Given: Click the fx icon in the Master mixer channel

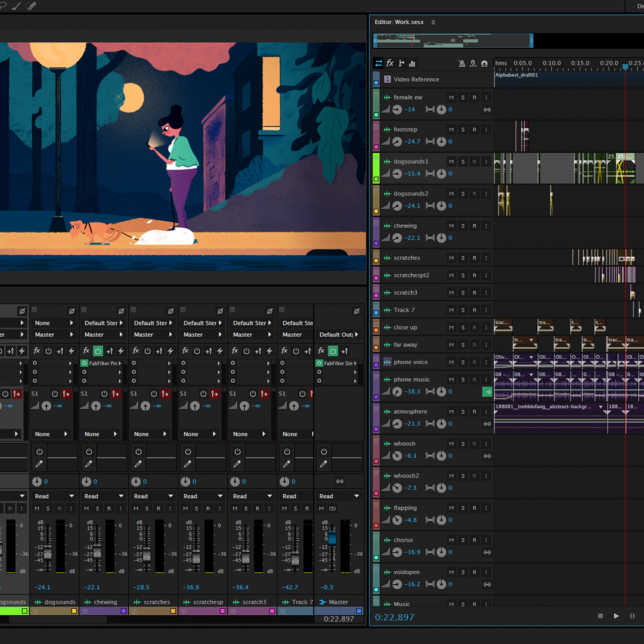Looking at the screenshot, I should click(x=321, y=351).
